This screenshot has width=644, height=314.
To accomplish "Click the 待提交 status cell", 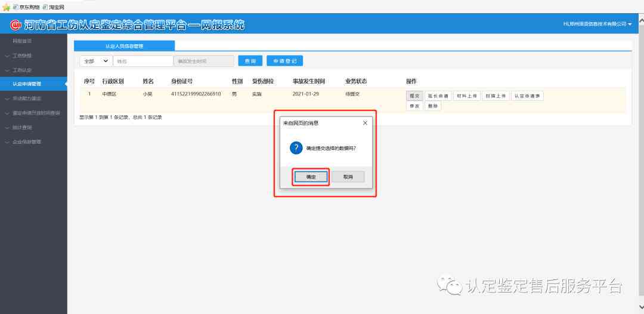I will [352, 94].
